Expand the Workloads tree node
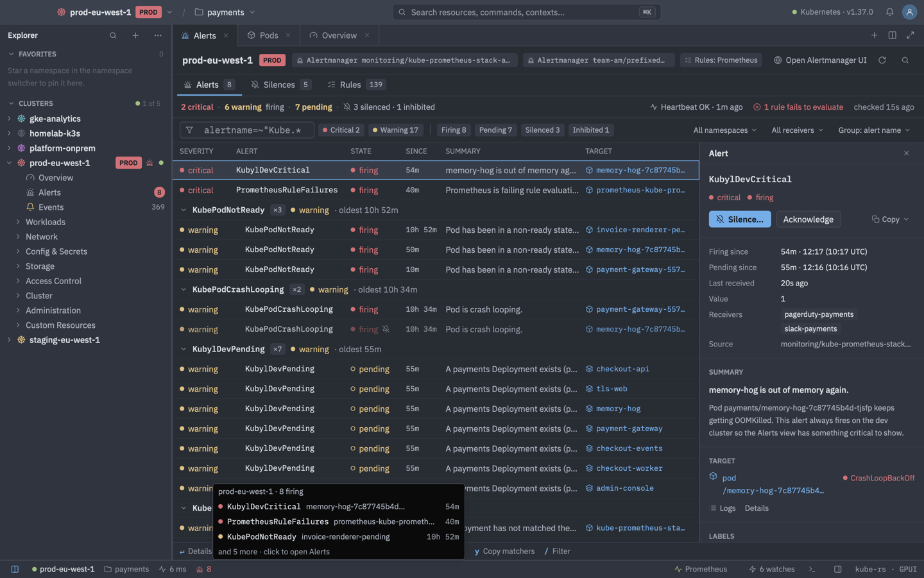 [x=18, y=222]
